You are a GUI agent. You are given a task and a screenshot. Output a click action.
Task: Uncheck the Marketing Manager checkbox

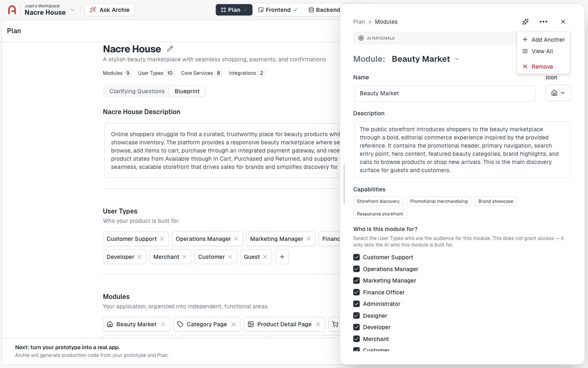[x=356, y=280]
